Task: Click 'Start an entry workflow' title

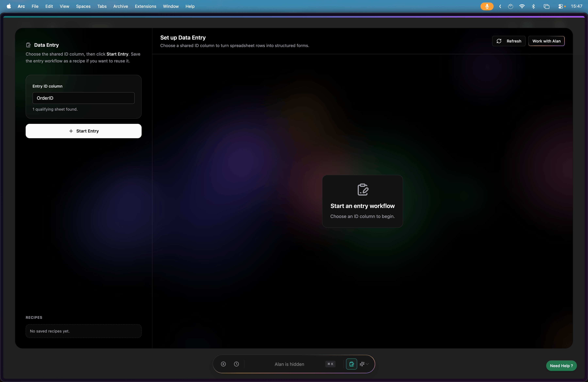Action: coord(362,206)
